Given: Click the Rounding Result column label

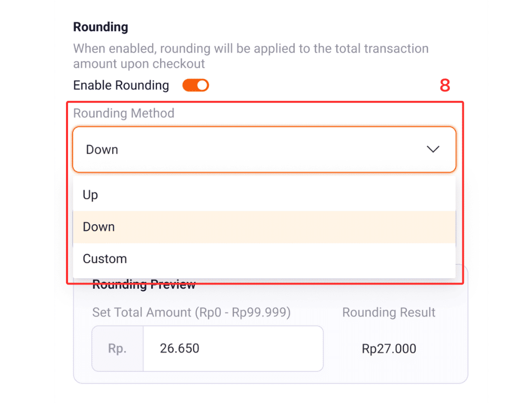Looking at the screenshot, I should 389,313.
